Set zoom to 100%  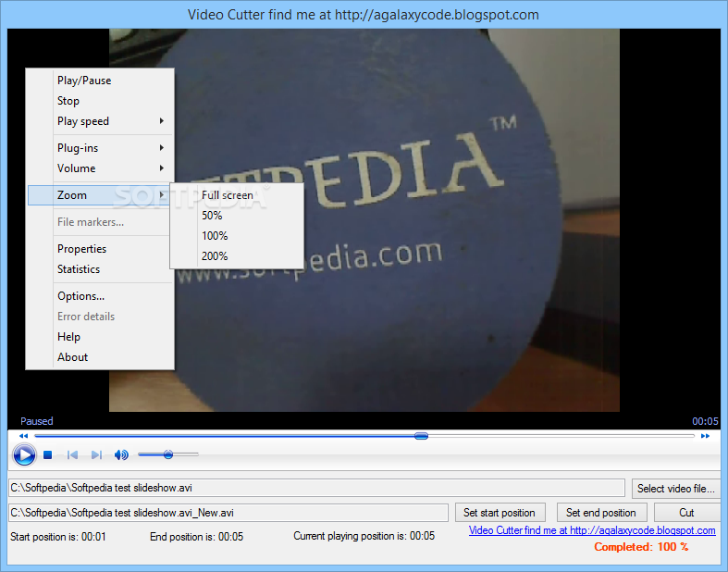[x=237, y=236]
